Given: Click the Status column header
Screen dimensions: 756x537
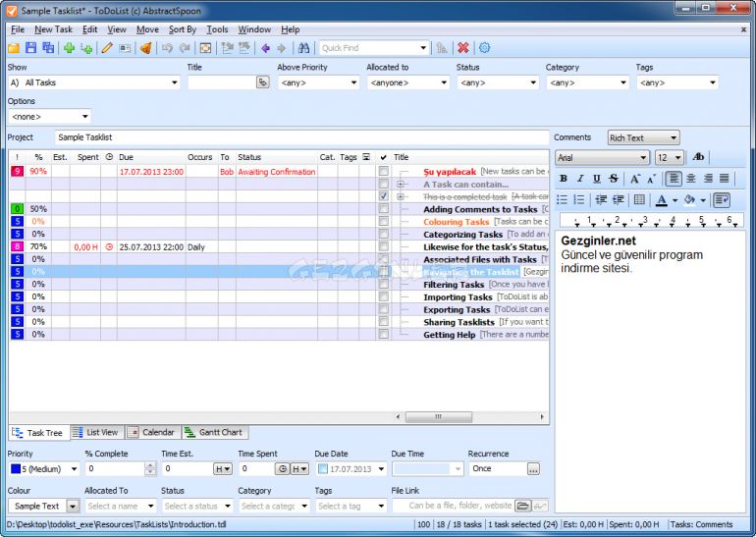Looking at the screenshot, I should pos(276,157).
